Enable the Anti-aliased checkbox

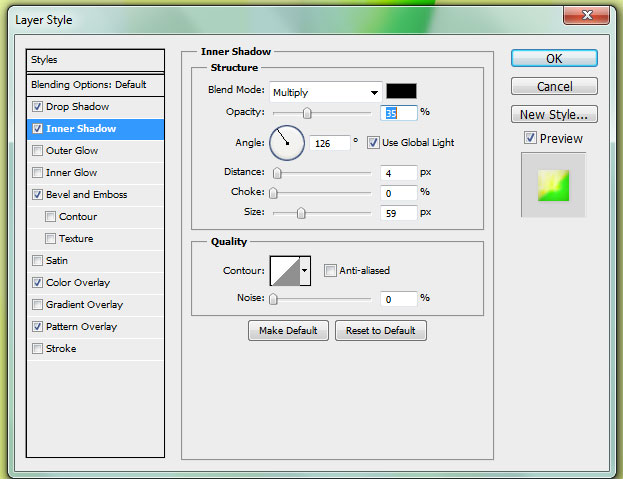[330, 270]
